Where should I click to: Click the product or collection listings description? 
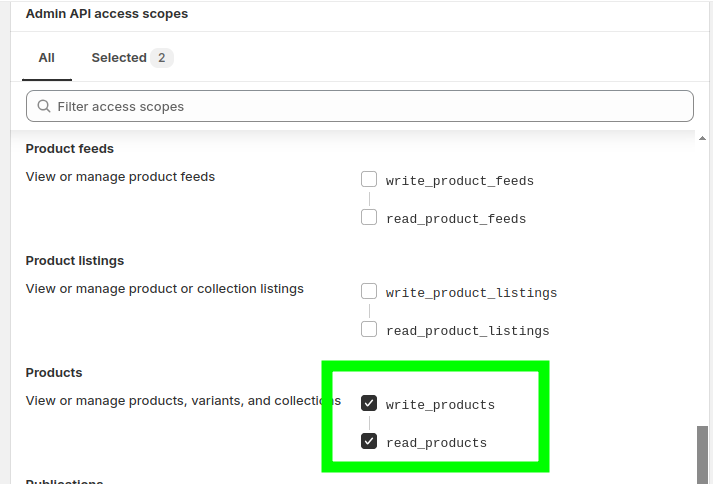(x=164, y=289)
